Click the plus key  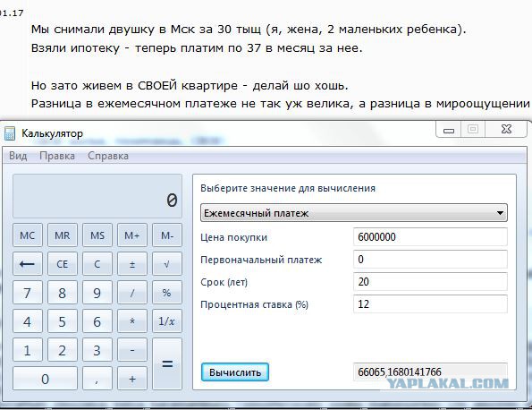(x=132, y=379)
